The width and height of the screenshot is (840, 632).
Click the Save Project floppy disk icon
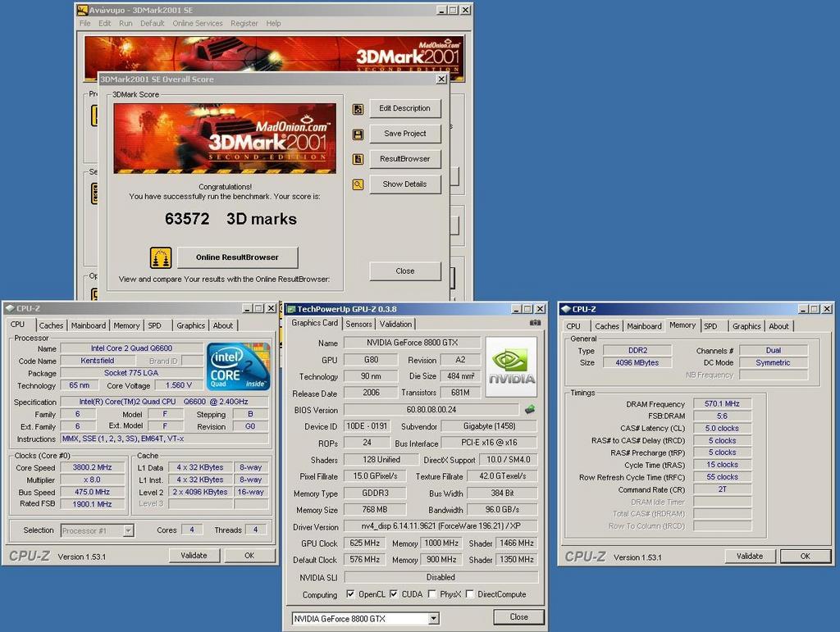(358, 134)
